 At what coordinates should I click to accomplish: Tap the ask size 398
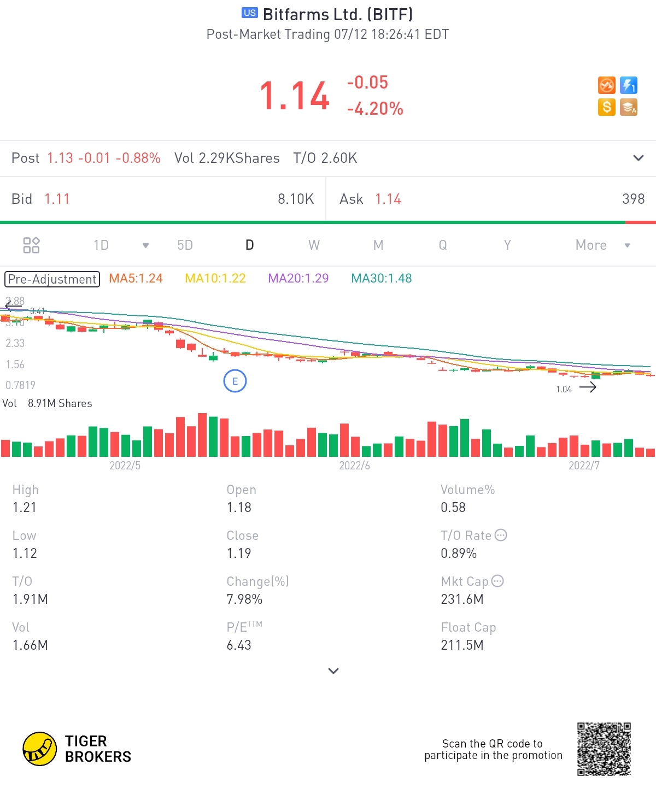tap(633, 199)
